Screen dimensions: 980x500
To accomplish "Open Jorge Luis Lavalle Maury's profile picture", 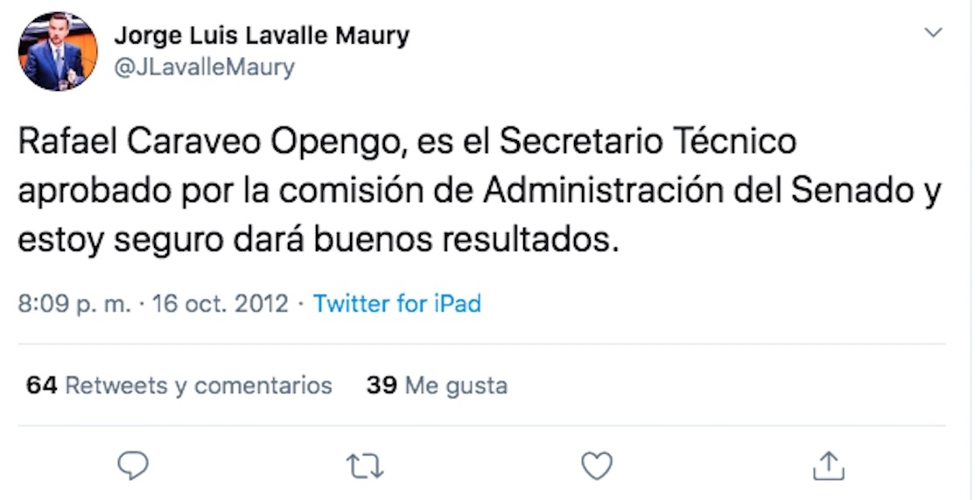I will click(x=58, y=52).
